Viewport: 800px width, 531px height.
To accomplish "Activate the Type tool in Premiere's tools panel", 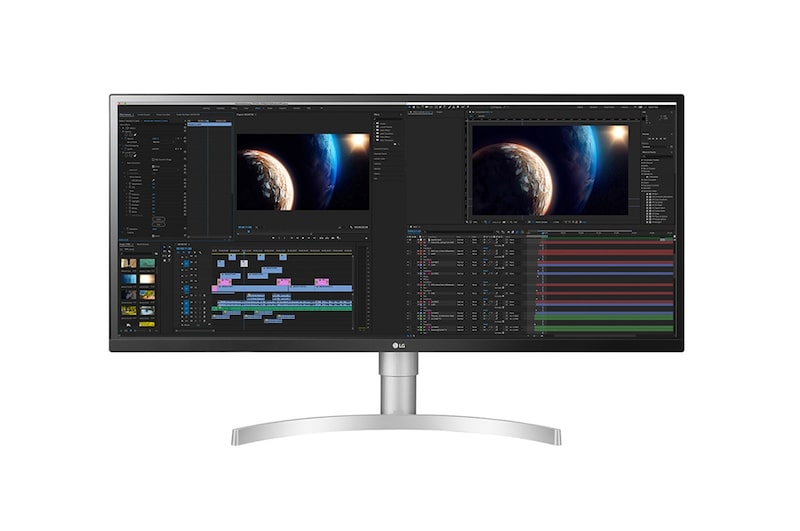I will (x=169, y=261).
